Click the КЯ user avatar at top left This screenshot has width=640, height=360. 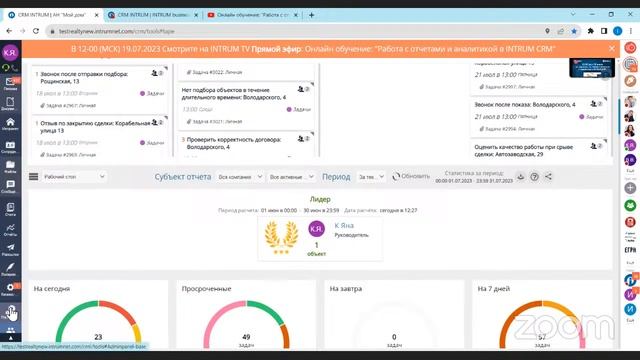coord(10,52)
